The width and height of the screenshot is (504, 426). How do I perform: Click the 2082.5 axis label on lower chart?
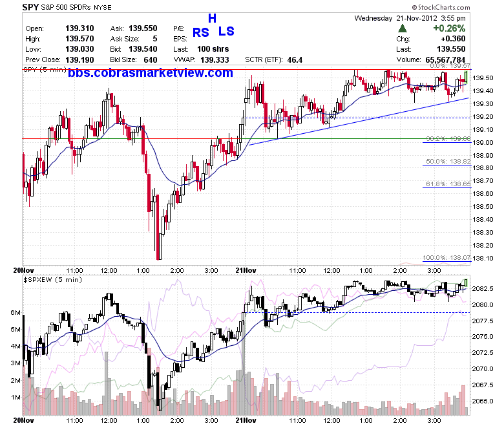[483, 289]
